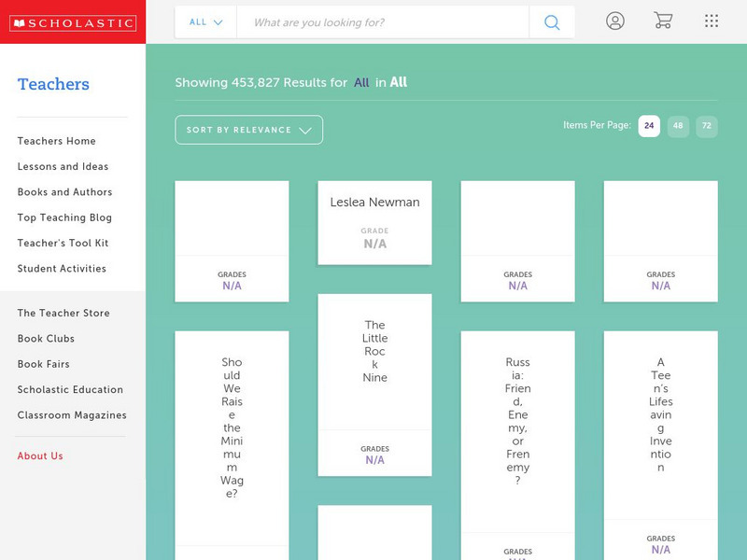Open Lessons and Ideas
The image size is (747, 560).
pos(63,167)
